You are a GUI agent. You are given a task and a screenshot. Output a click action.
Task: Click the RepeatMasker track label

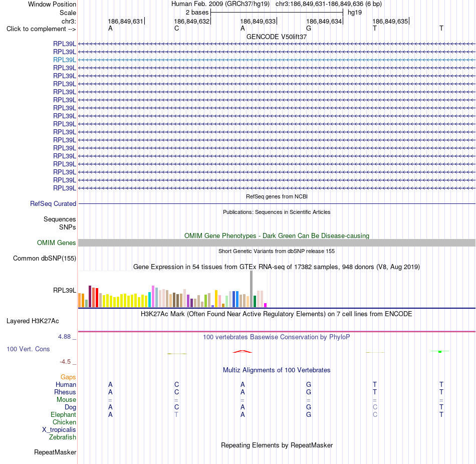[55, 452]
